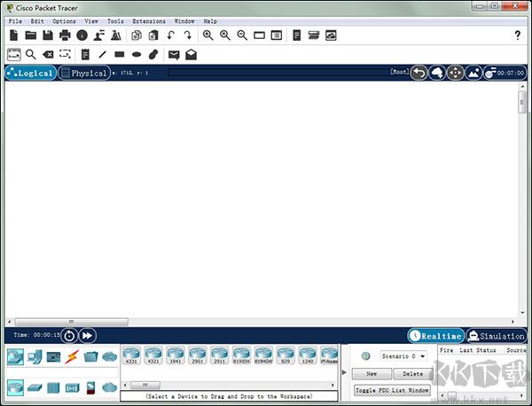This screenshot has width=532, height=406.
Task: Switch to Simulation mode
Action: [497, 336]
